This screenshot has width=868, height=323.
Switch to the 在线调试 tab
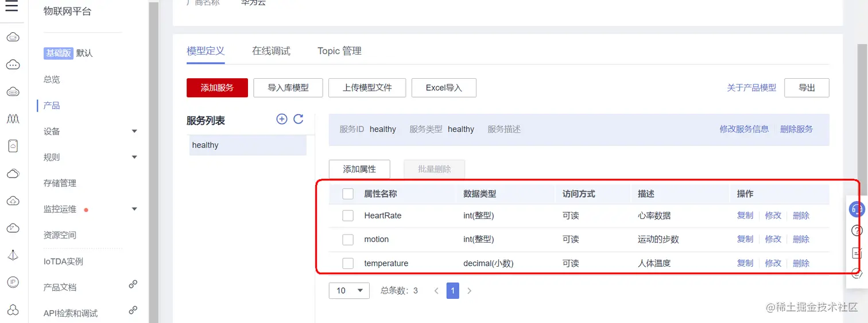pos(271,51)
